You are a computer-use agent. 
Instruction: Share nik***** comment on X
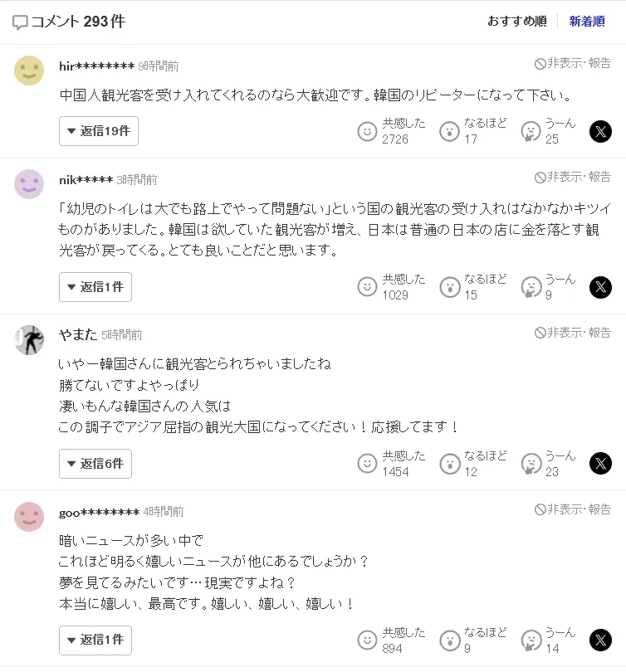[600, 287]
